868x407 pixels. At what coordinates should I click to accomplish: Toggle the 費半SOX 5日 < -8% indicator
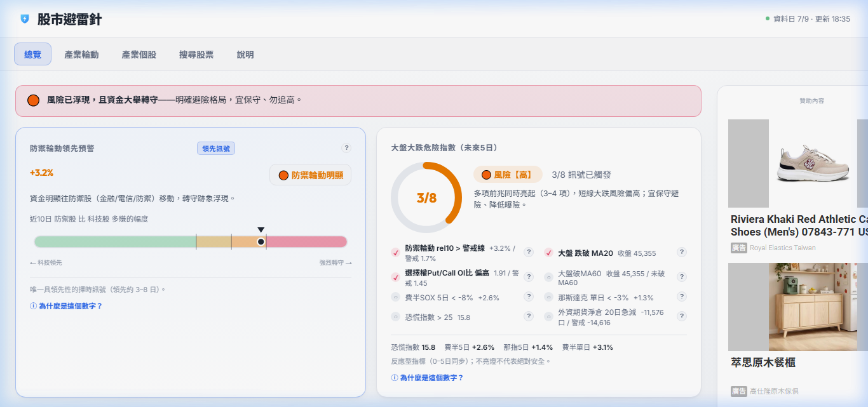click(x=395, y=297)
